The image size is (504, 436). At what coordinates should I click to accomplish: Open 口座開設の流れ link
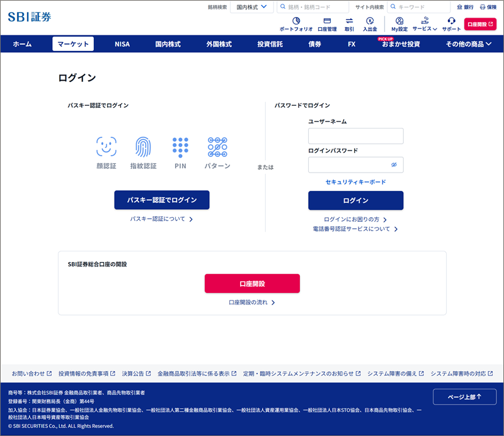tap(251, 302)
